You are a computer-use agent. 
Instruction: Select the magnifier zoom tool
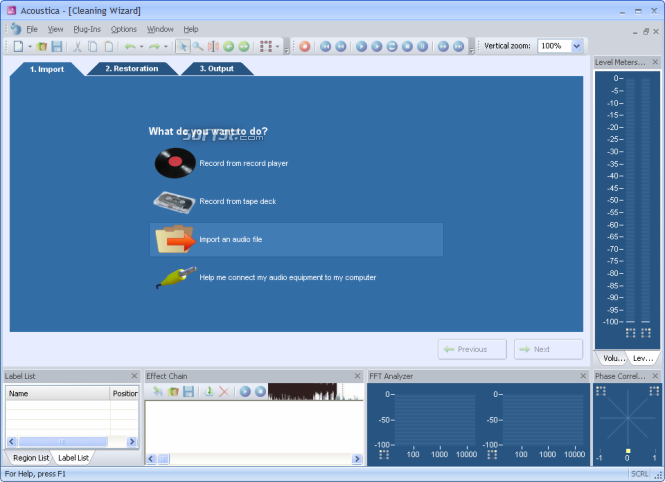(198, 46)
